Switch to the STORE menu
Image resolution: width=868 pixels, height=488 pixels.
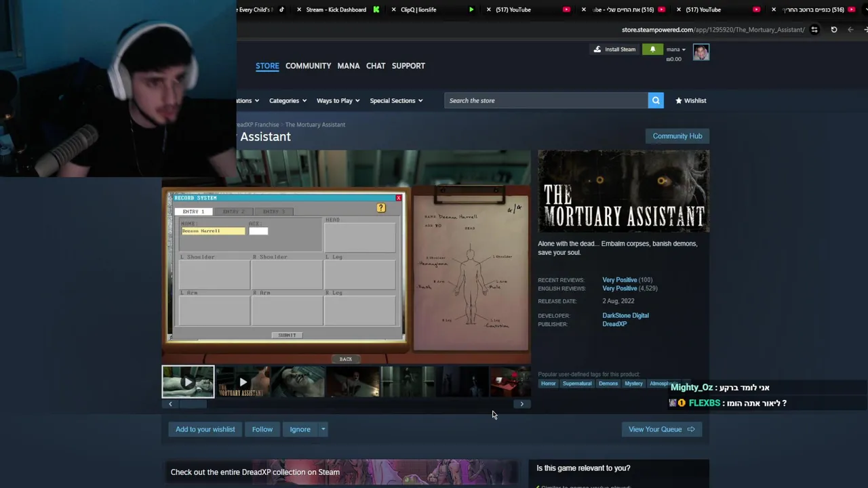pos(267,66)
